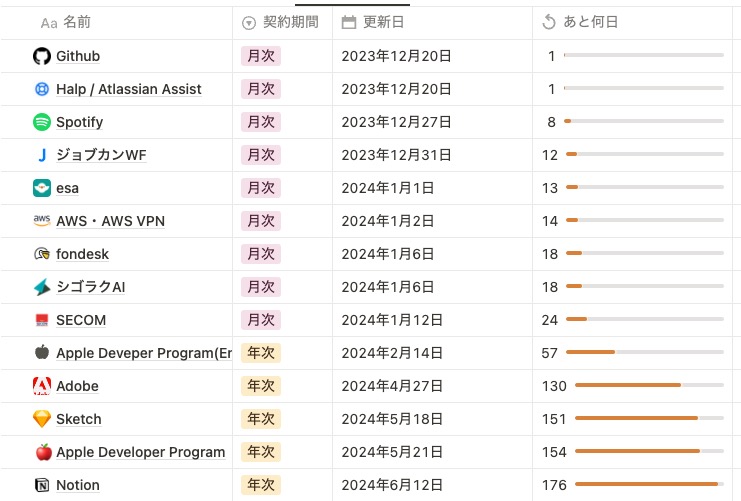741x501 pixels.
Task: Open the ジョブカンWF page
Action: [101, 155]
